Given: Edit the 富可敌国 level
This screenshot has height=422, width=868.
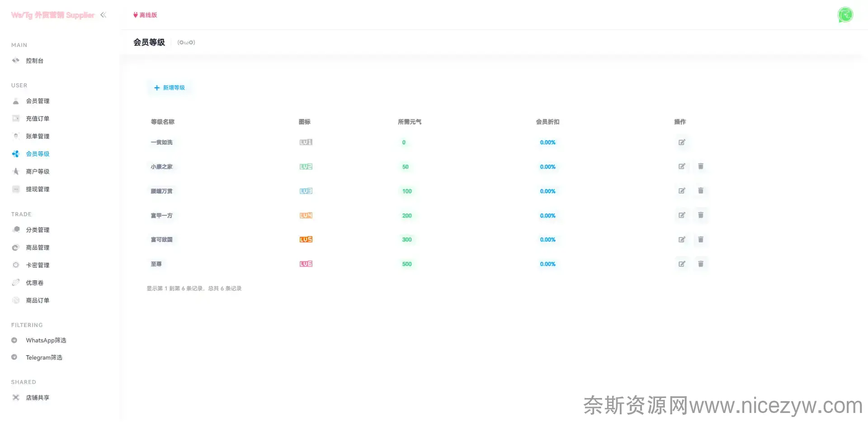Looking at the screenshot, I should coord(682,240).
